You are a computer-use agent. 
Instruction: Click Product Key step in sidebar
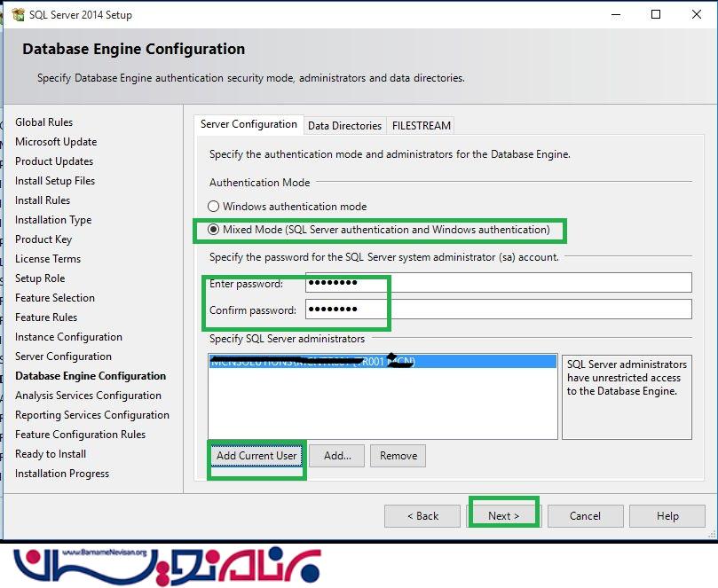pos(43,239)
